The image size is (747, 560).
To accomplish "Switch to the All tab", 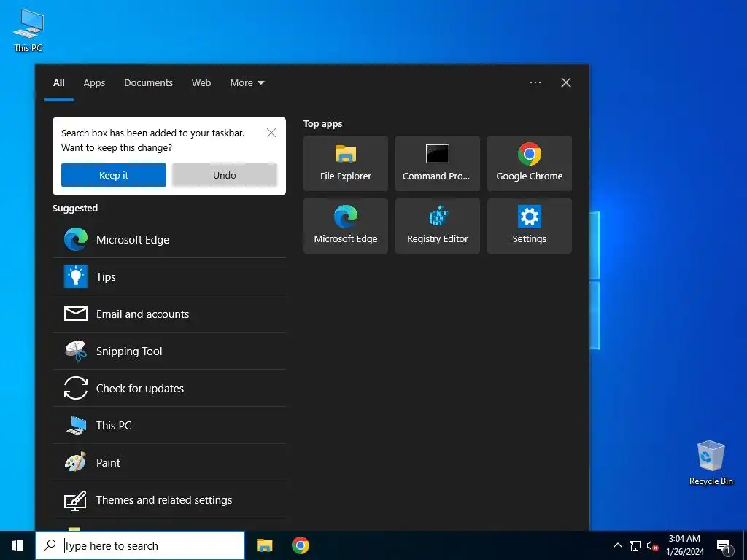I will [59, 83].
